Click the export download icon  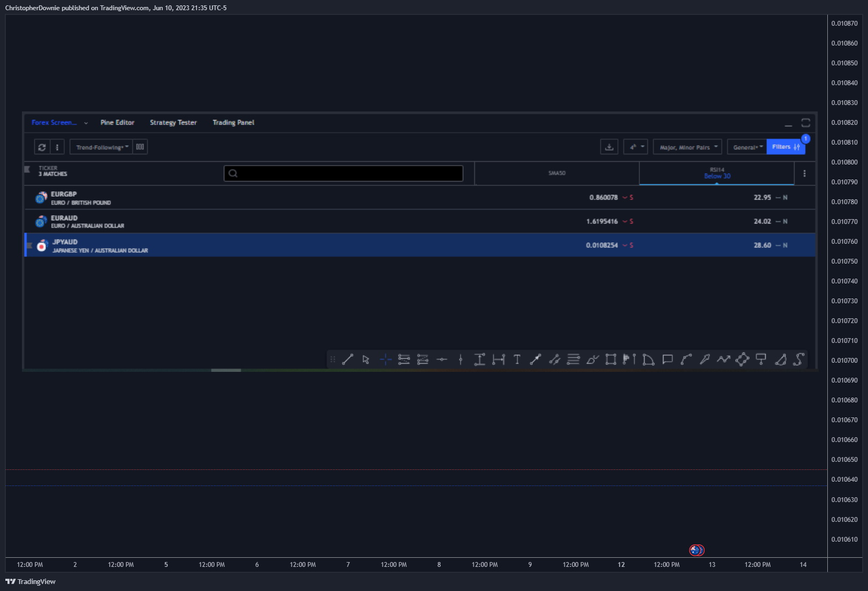609,147
